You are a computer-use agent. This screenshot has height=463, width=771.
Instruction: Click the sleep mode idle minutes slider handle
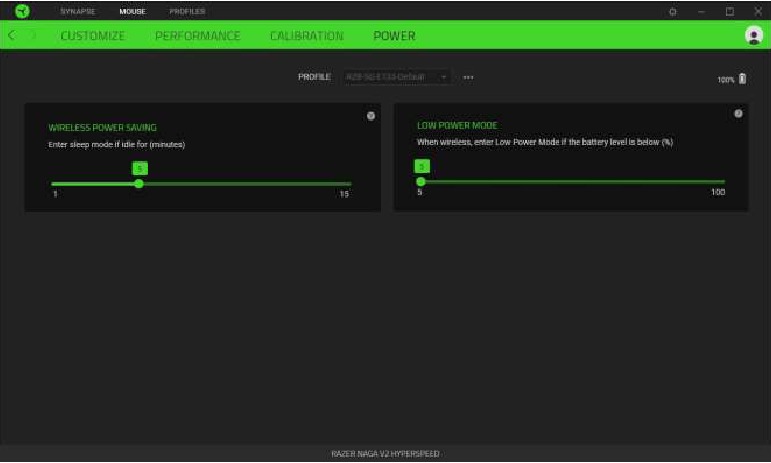point(139,183)
